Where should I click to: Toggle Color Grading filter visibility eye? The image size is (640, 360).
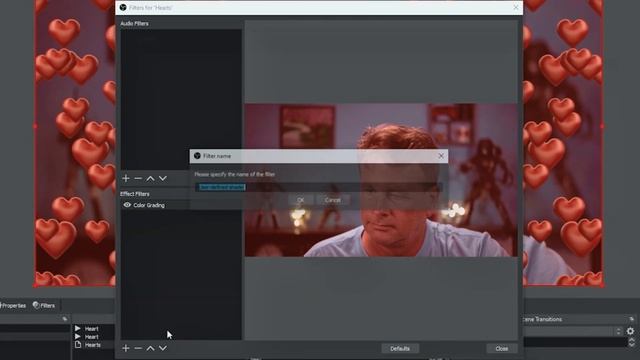[x=127, y=205]
